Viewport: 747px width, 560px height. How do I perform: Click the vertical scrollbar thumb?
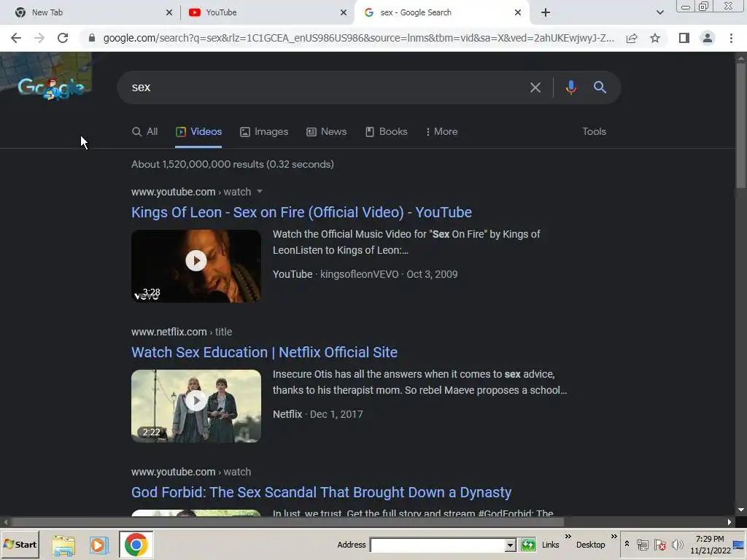pos(741,125)
